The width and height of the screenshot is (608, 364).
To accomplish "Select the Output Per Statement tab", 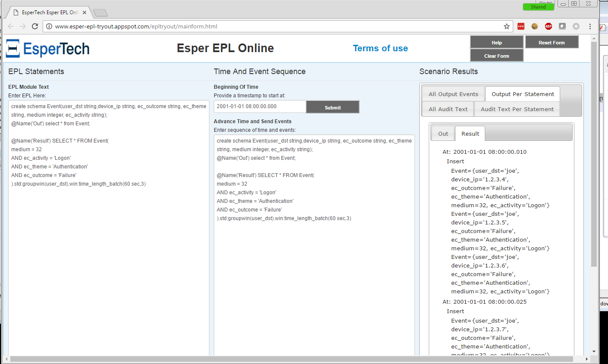I will click(523, 94).
